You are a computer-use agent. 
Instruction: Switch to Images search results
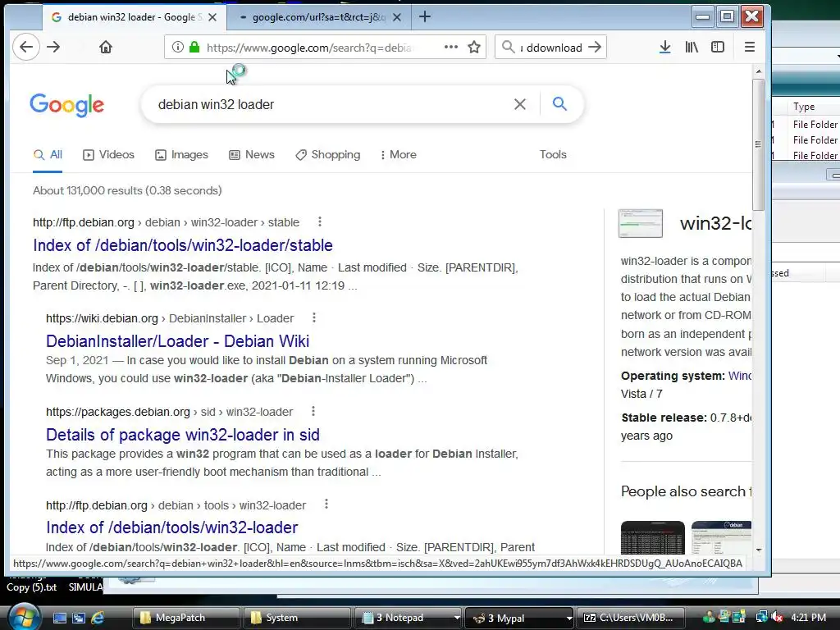(181, 155)
